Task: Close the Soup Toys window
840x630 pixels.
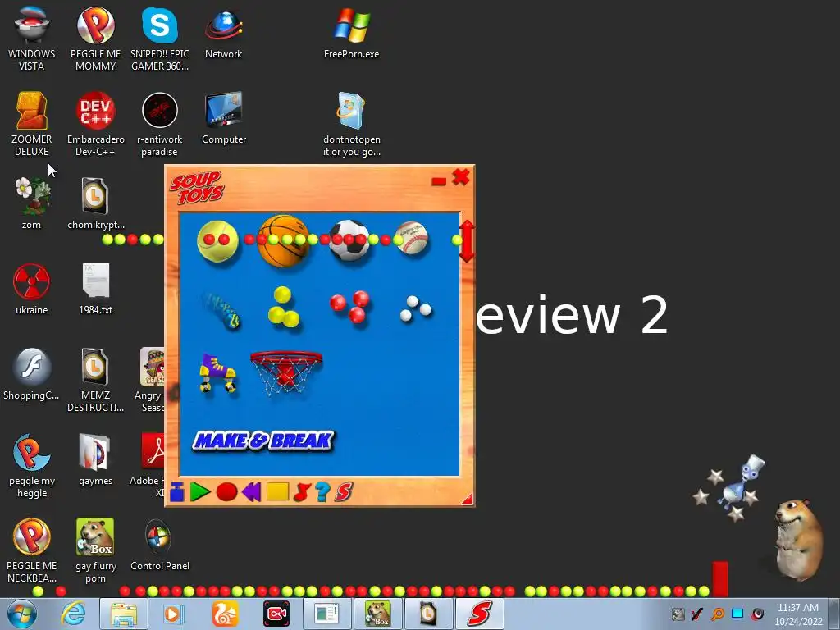Action: point(461,177)
